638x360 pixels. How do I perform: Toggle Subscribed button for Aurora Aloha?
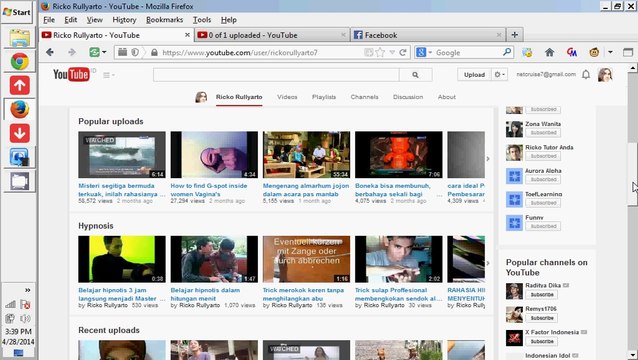[x=543, y=179]
